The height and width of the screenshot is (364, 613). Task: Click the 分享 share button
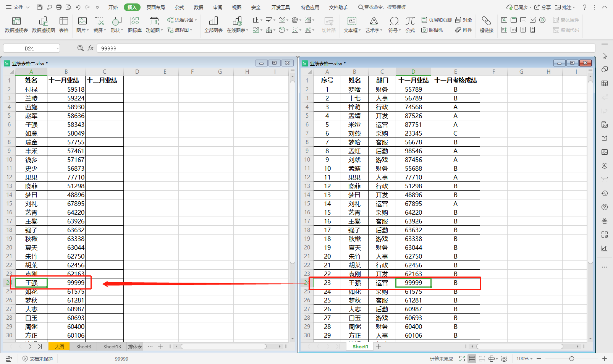click(542, 7)
